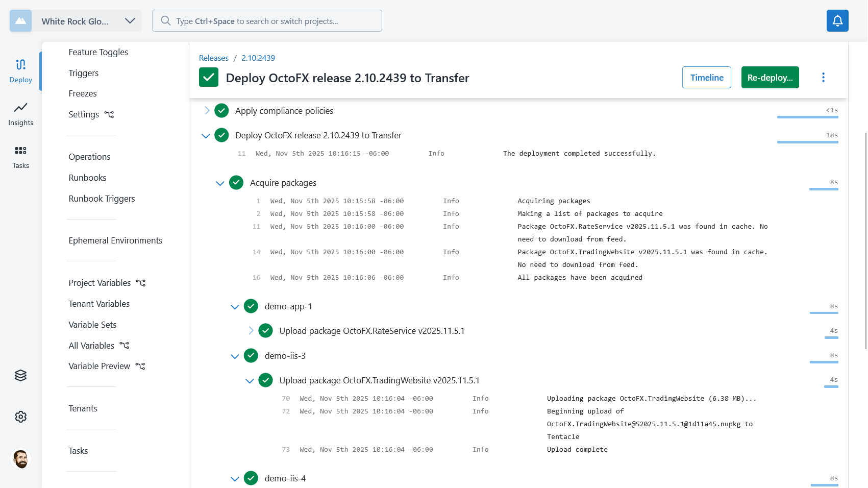The width and height of the screenshot is (868, 488).
Task: Open the Tasks grid icon in sidebar
Action: click(x=20, y=157)
